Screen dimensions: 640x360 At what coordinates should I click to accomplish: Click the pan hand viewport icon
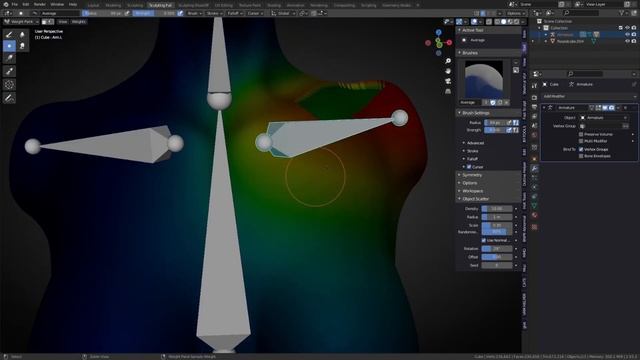click(x=448, y=71)
